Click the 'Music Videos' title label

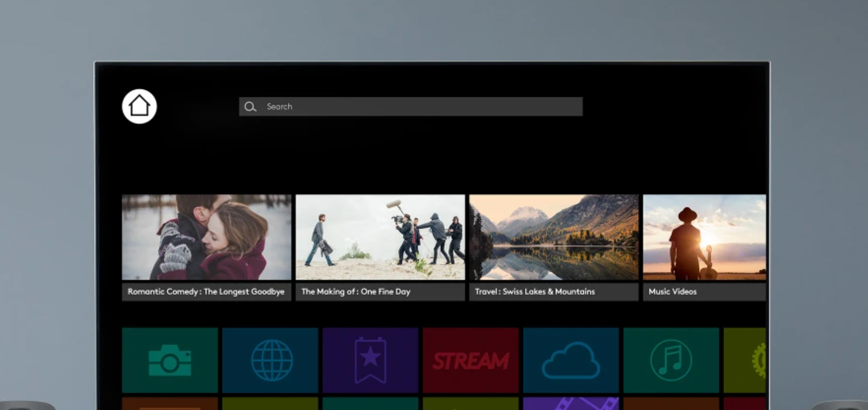pyautogui.click(x=672, y=292)
